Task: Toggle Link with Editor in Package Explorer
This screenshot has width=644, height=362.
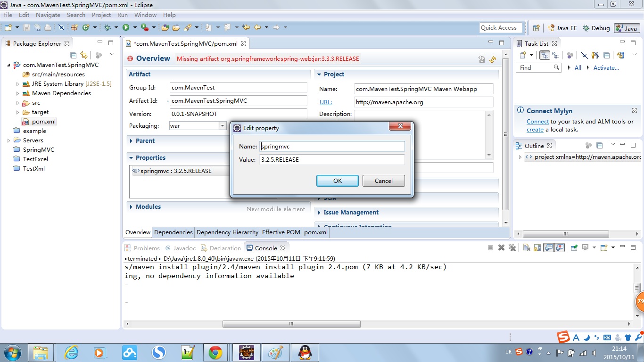Action: coord(84,55)
